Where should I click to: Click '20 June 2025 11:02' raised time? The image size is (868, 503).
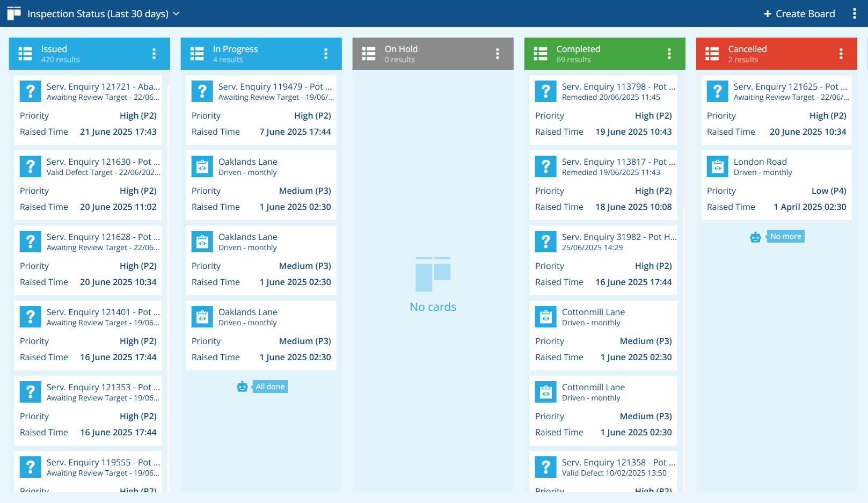click(x=118, y=207)
